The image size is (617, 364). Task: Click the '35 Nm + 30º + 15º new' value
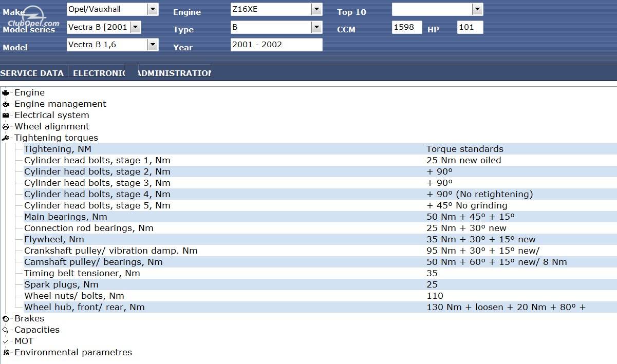(x=481, y=239)
